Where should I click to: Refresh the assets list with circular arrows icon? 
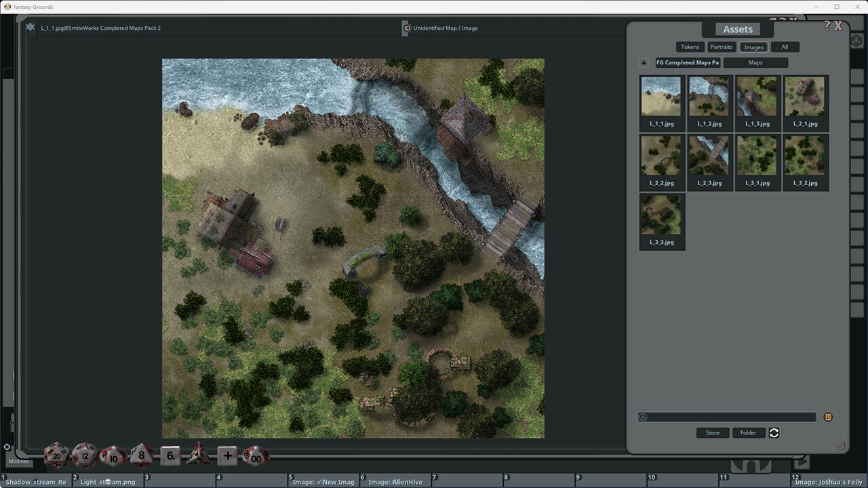point(774,432)
